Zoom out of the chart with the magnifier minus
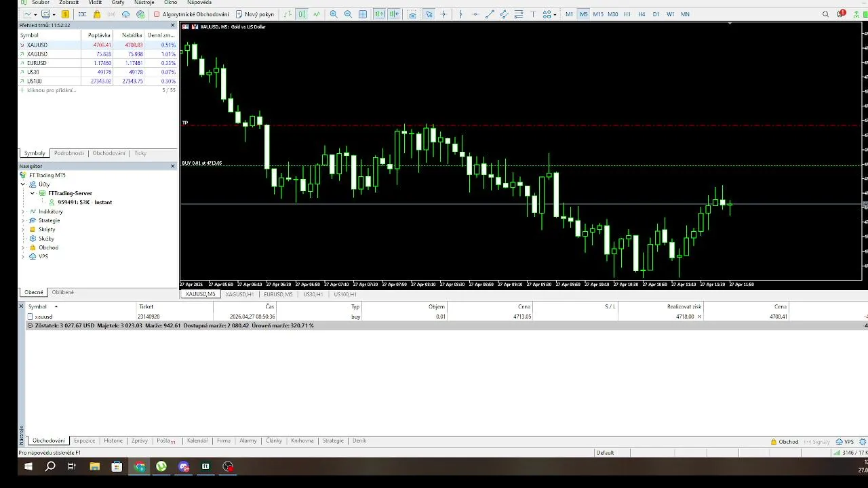The image size is (868, 488). (x=348, y=14)
